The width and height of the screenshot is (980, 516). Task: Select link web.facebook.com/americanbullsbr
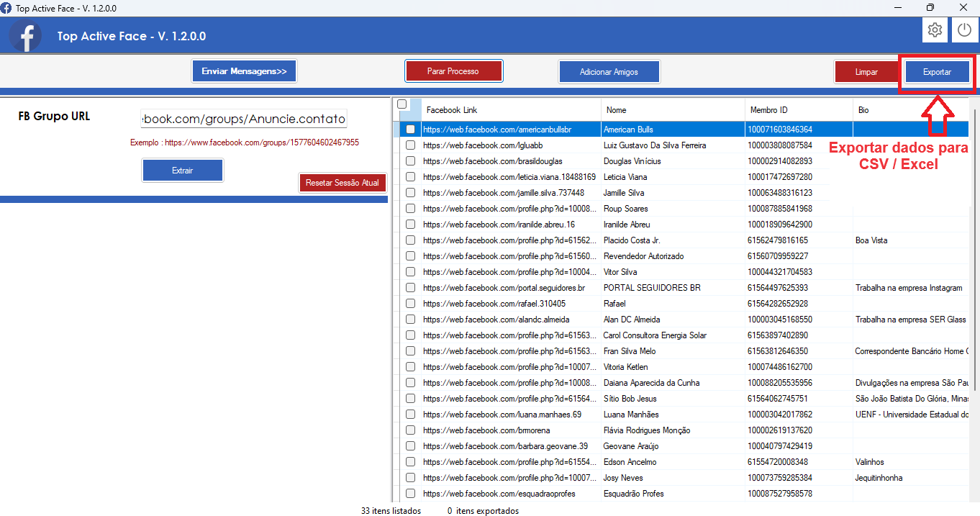[x=497, y=130]
